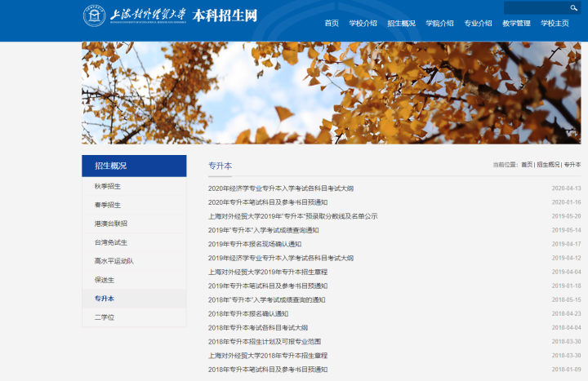Click the 专升本 section heading
588x381 pixels.
(x=220, y=166)
